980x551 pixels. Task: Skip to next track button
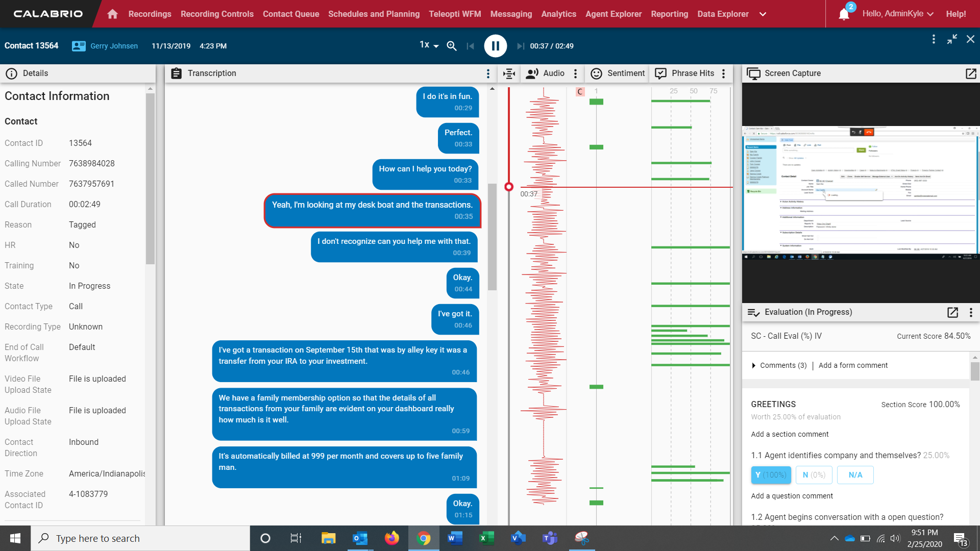(520, 46)
